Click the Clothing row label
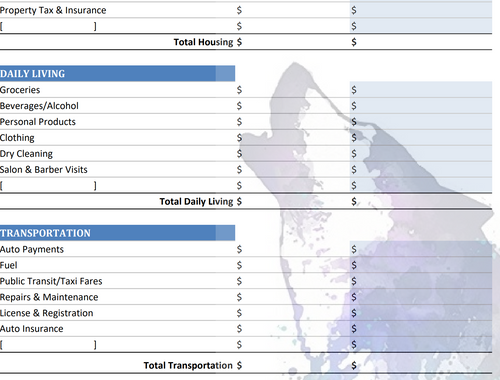Image resolution: width=500 pixels, height=380 pixels. pyautogui.click(x=17, y=138)
